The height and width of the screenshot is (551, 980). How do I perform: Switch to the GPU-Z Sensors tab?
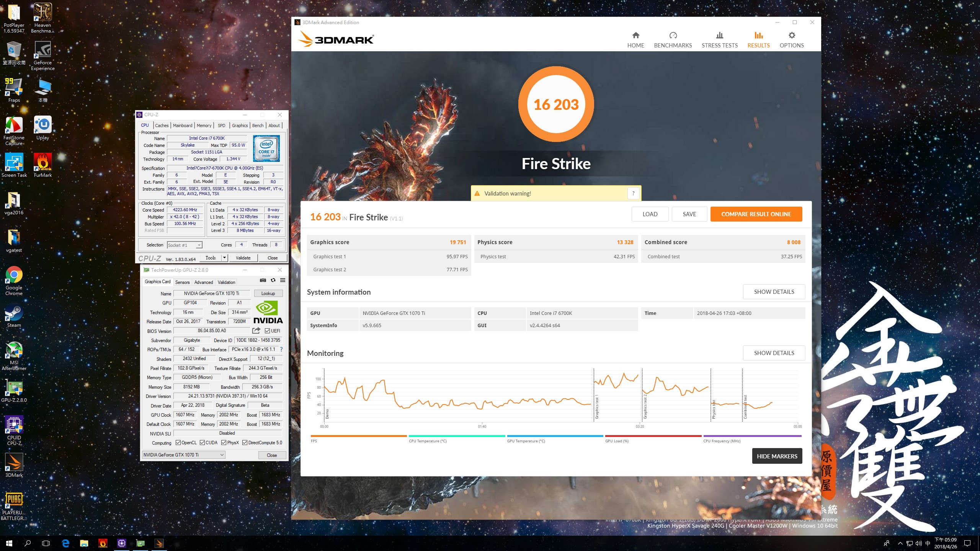[x=182, y=282]
